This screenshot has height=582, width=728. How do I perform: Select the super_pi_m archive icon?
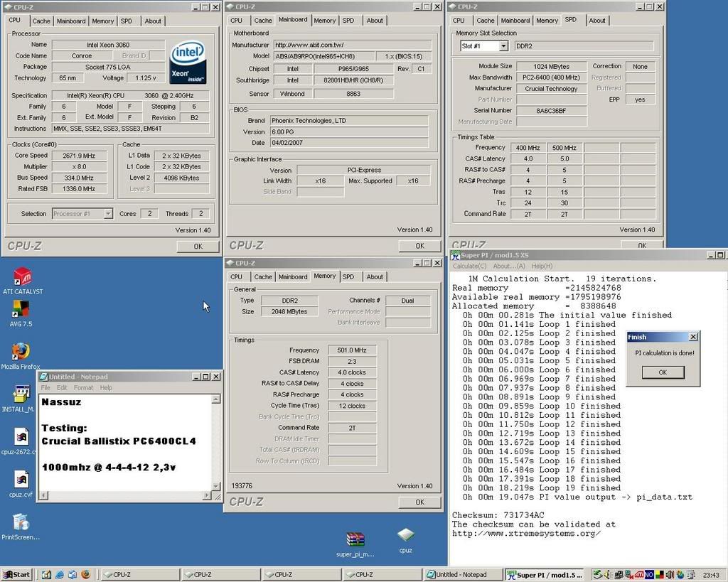[x=355, y=544]
